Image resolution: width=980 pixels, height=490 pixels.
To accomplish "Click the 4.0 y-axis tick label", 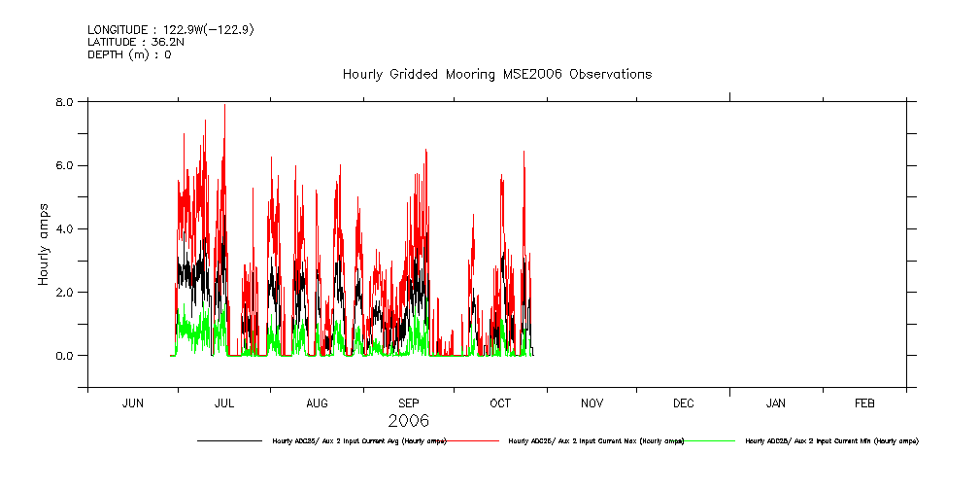I will tap(65, 228).
